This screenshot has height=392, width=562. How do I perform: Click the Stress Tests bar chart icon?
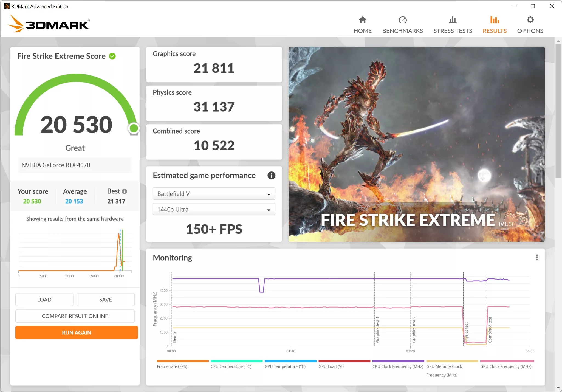pyautogui.click(x=452, y=20)
